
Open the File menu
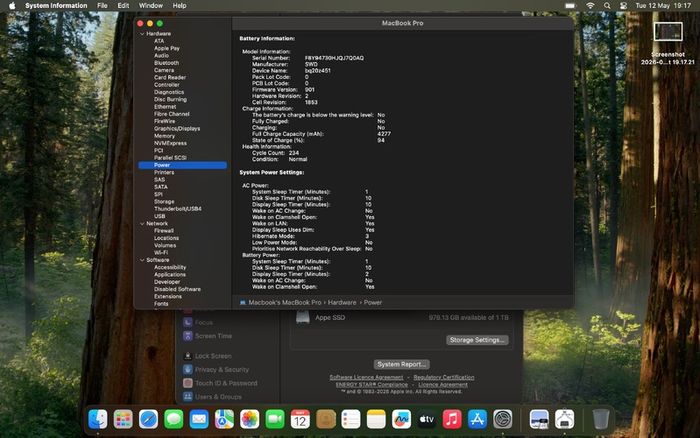(102, 6)
